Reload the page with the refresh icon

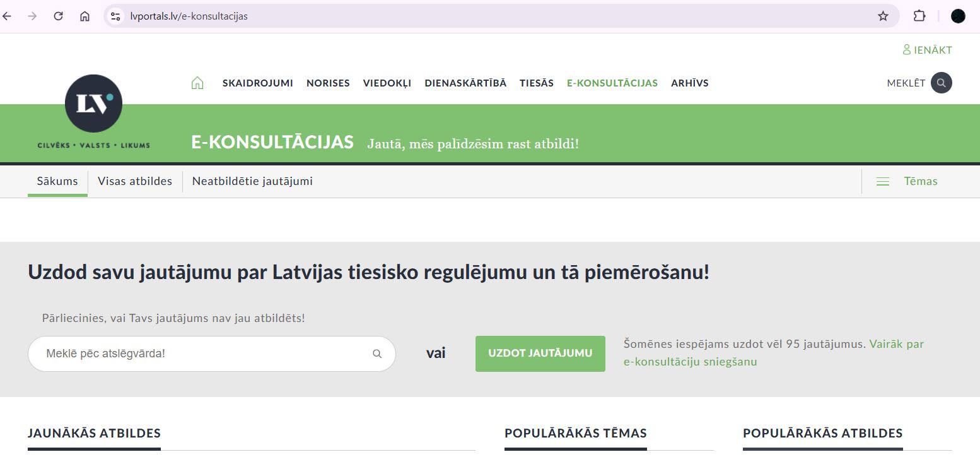[59, 16]
